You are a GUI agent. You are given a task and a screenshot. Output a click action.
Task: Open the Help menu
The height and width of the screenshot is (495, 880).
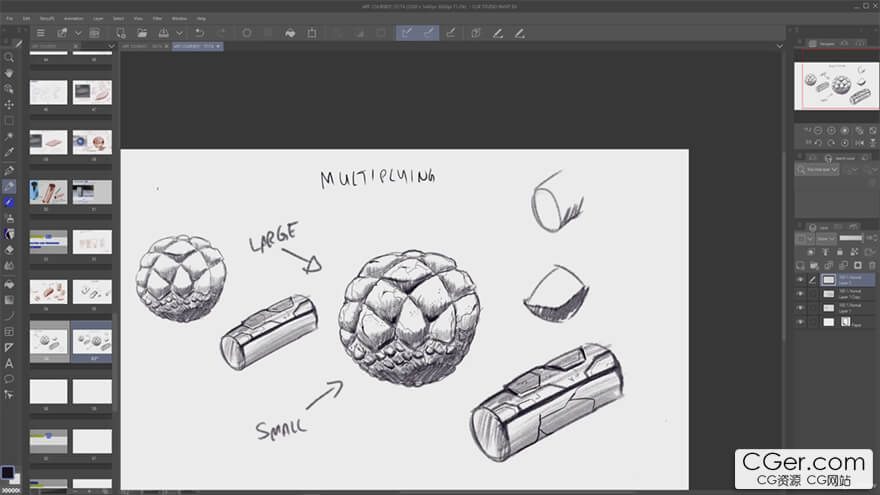pyautogui.click(x=201, y=19)
